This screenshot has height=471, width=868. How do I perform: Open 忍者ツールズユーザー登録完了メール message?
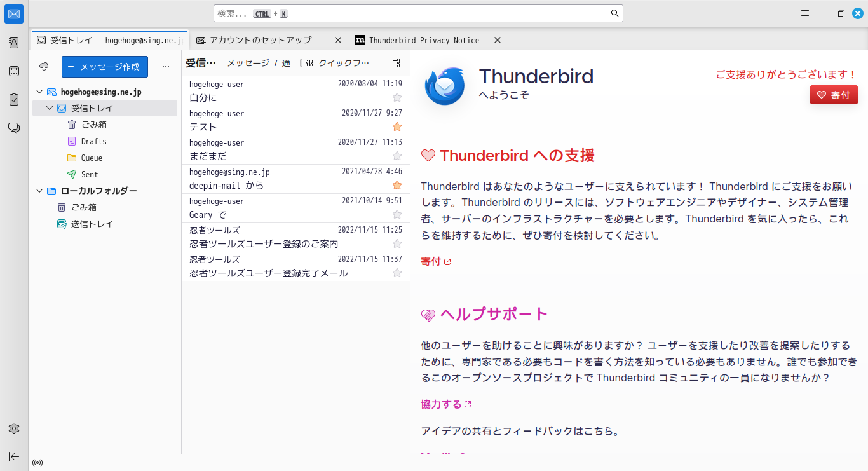point(295,267)
